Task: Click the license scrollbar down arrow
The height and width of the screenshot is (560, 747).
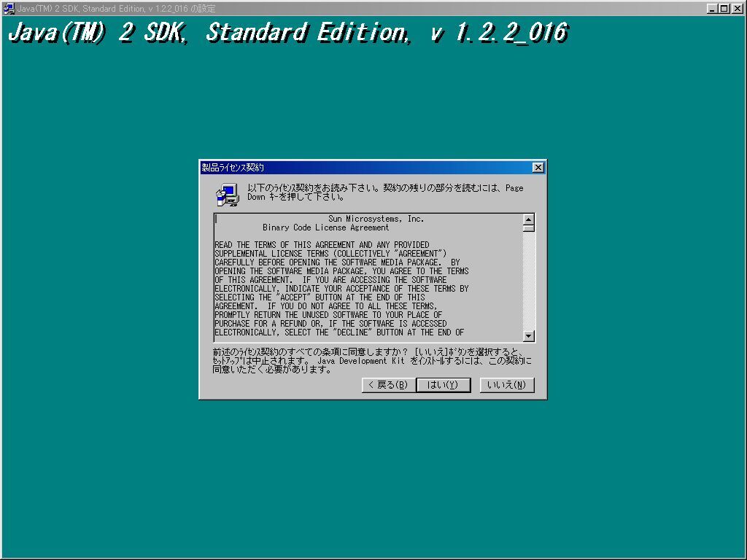Action: (x=528, y=336)
